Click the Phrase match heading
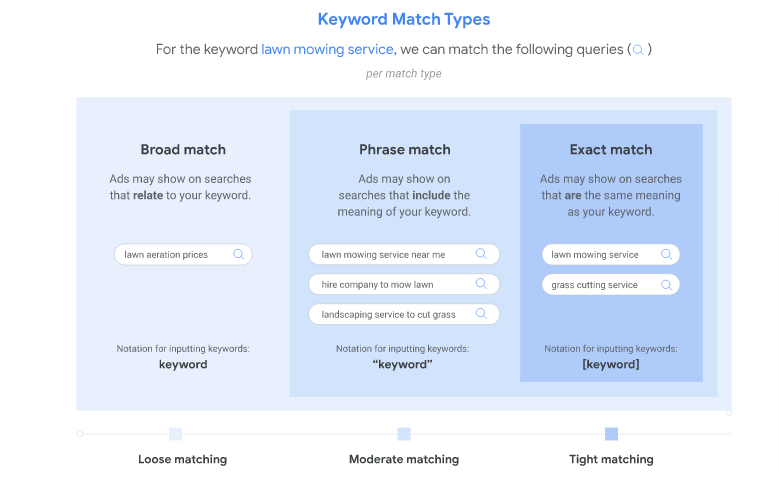The image size is (779, 492). point(405,149)
